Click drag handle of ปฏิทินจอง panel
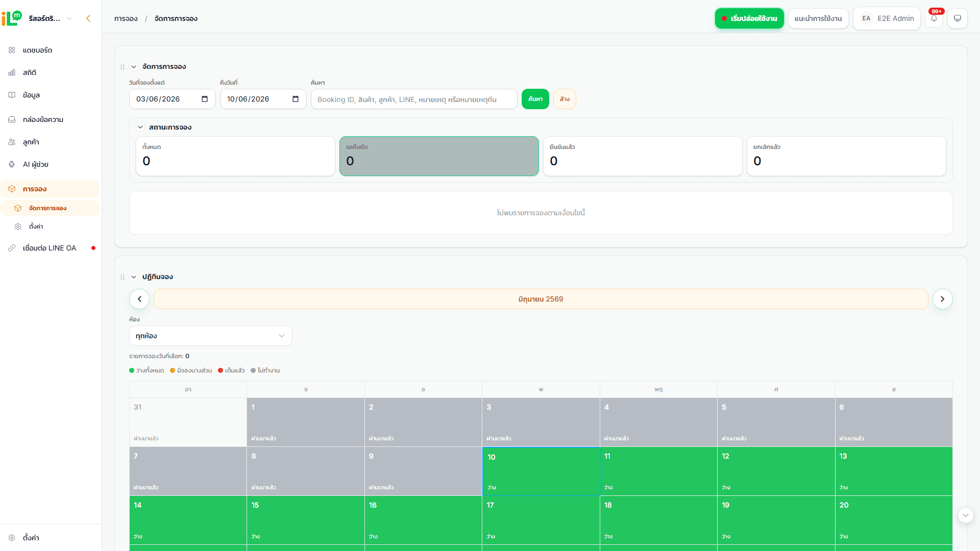Screen dimensions: 980x551 122,277
